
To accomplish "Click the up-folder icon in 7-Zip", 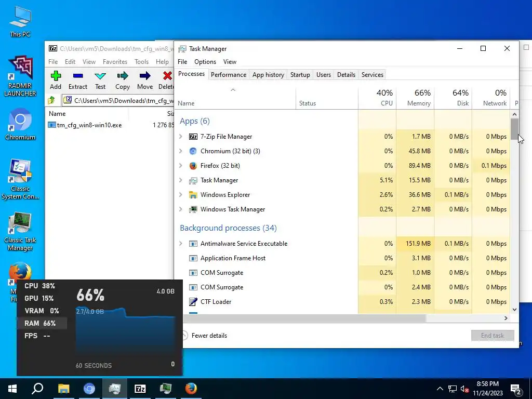I will pos(51,100).
